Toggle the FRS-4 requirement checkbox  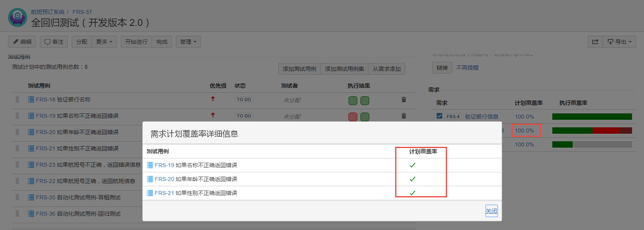coord(439,116)
